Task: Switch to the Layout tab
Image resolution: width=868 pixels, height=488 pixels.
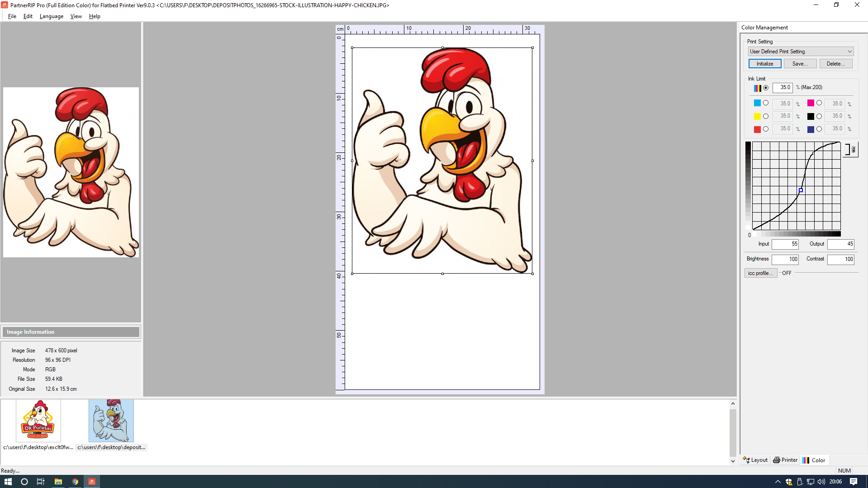Action: pos(755,460)
